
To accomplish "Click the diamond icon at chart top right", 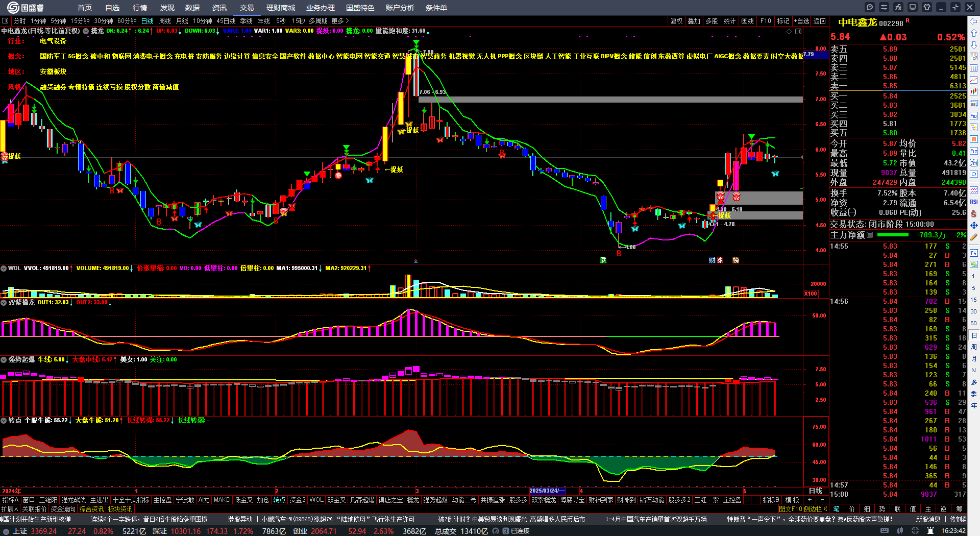I will click(x=789, y=31).
